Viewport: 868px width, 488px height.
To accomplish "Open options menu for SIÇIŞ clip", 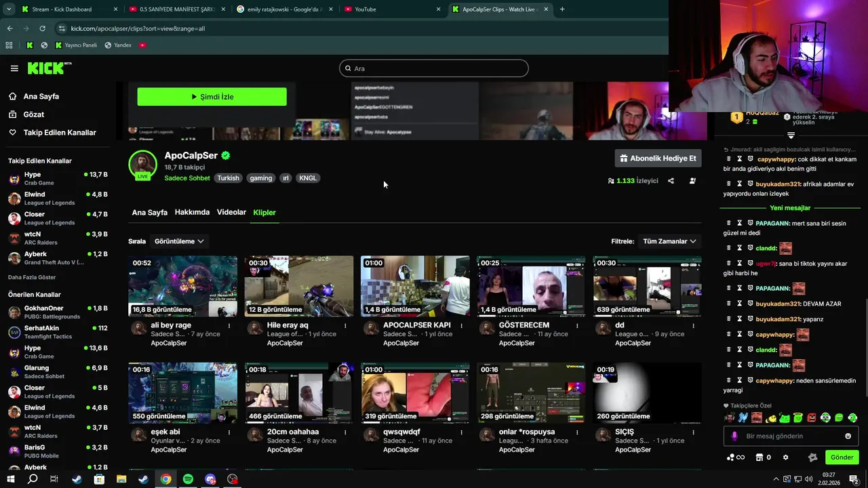I will tap(693, 432).
